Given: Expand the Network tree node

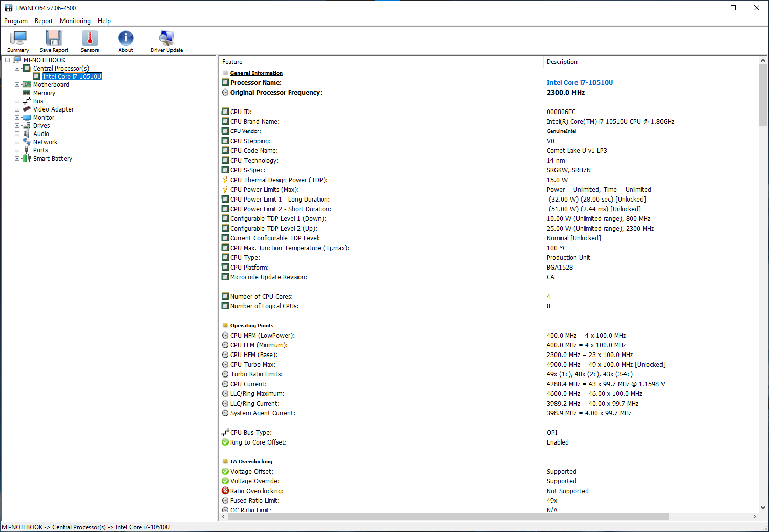Looking at the screenshot, I should [17, 142].
